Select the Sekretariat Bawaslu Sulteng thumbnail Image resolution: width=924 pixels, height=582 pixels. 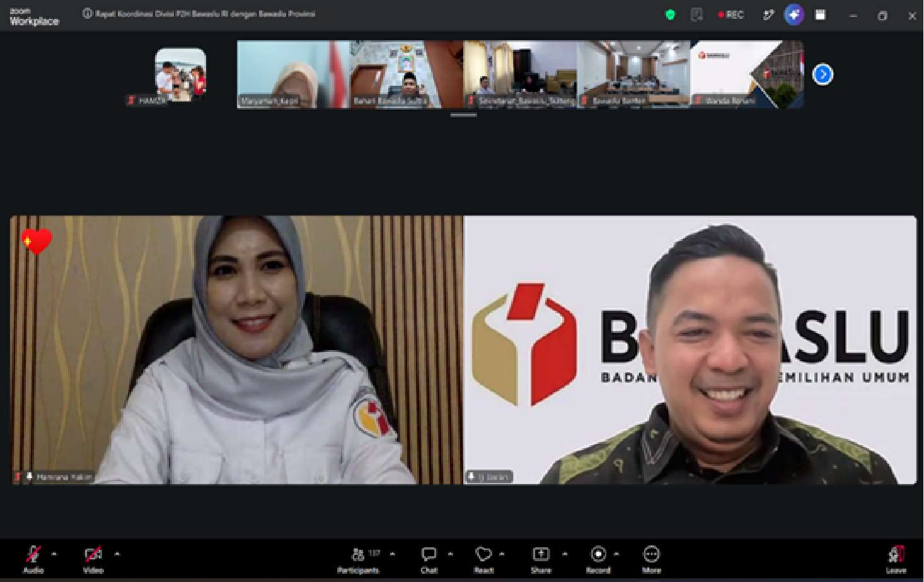[521, 74]
